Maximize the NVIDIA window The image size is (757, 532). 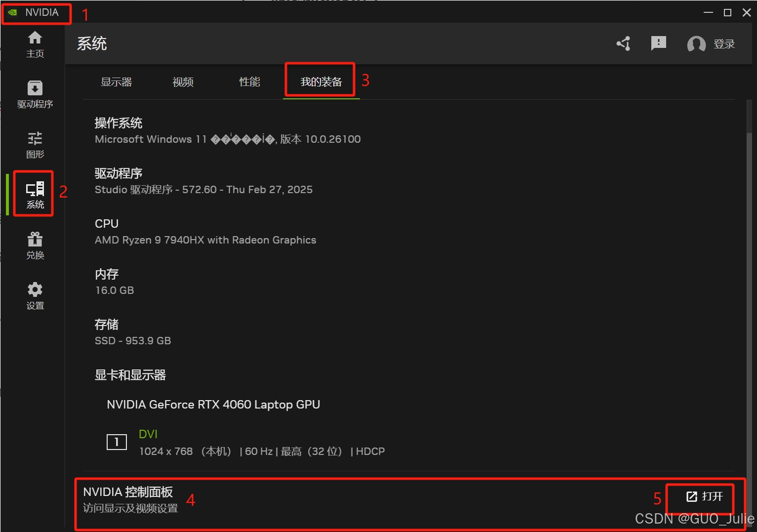tap(727, 12)
